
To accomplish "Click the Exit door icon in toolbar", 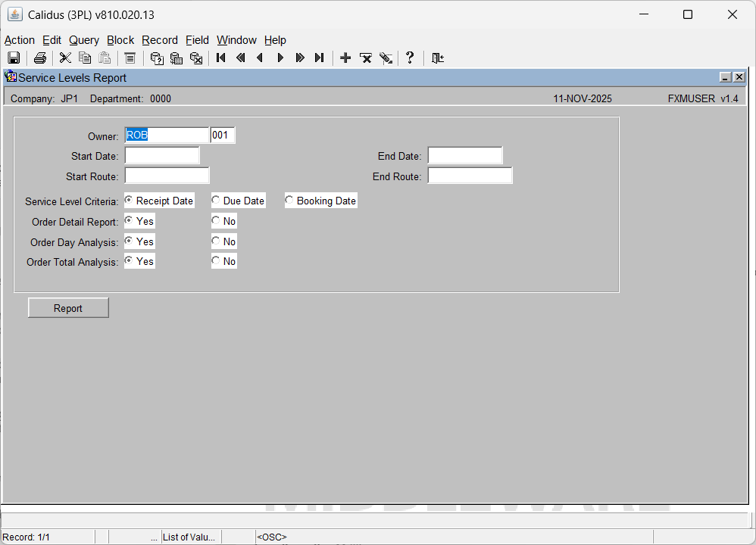I will tap(438, 58).
